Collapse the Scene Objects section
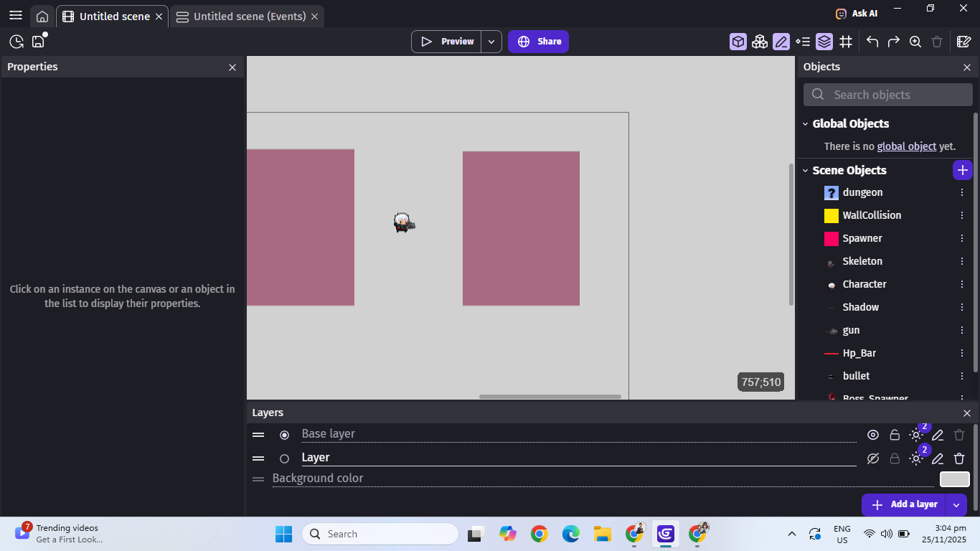 806,171
